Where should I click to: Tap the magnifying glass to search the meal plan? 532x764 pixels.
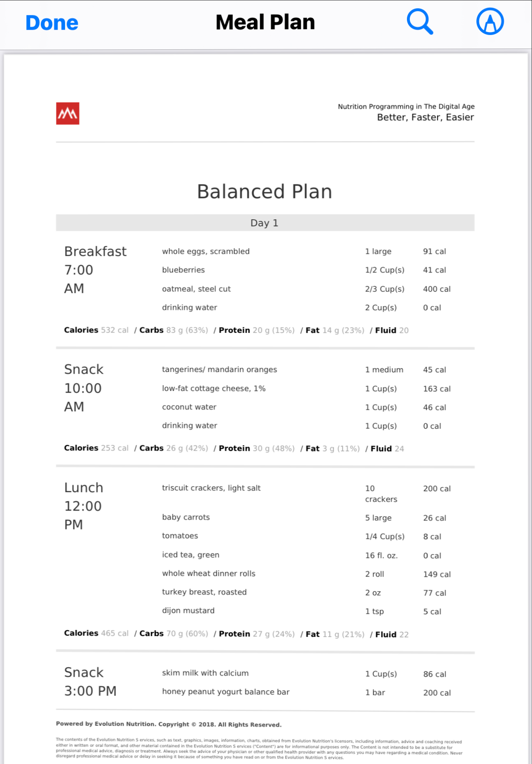420,22
